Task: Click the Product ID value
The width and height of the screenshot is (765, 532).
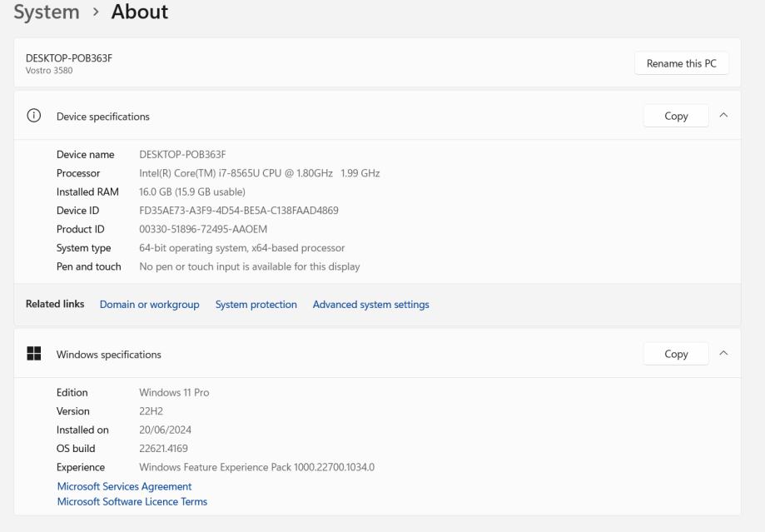Action: (202, 230)
